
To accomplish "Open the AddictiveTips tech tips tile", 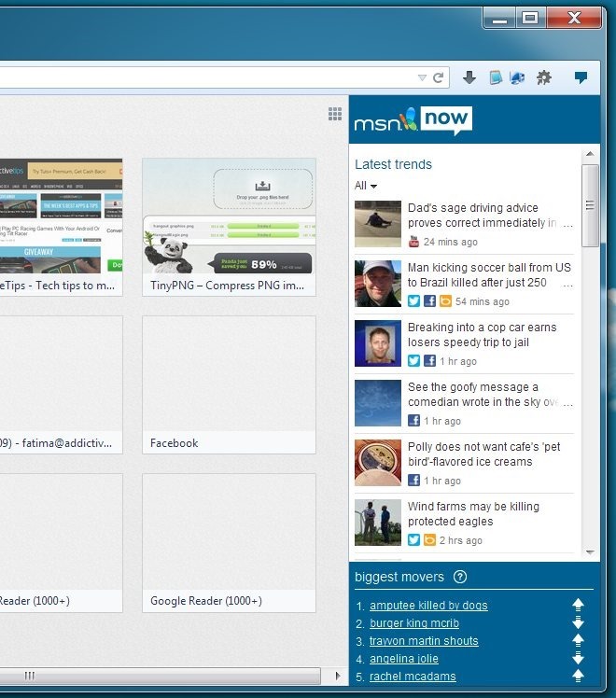I will (x=61, y=227).
